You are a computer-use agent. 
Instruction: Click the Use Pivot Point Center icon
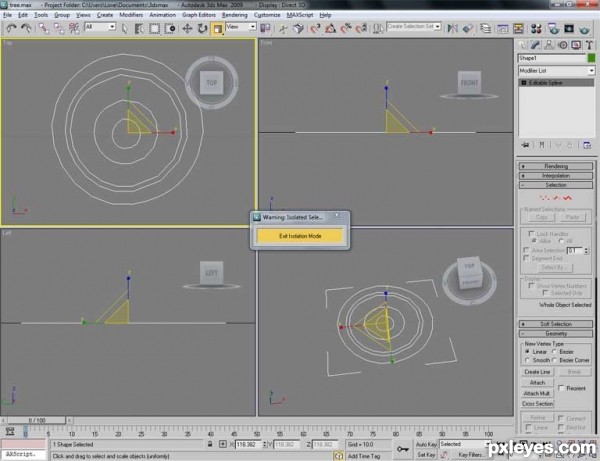[265, 29]
